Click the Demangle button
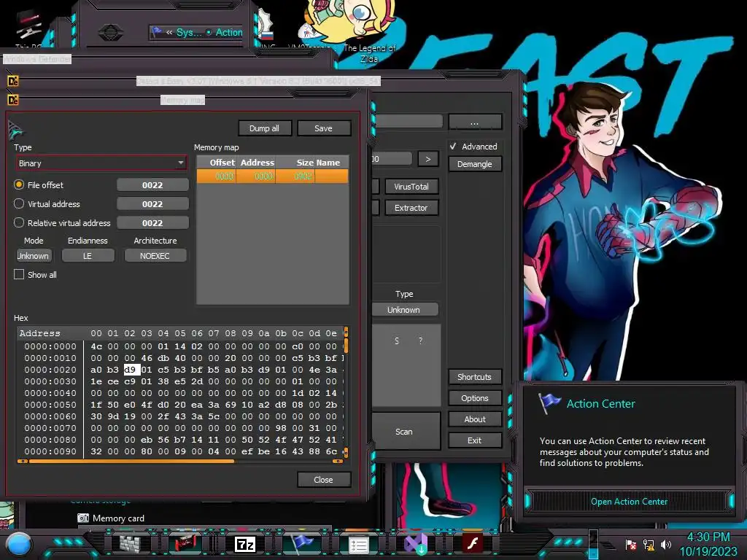This screenshot has width=747, height=560. (x=474, y=164)
